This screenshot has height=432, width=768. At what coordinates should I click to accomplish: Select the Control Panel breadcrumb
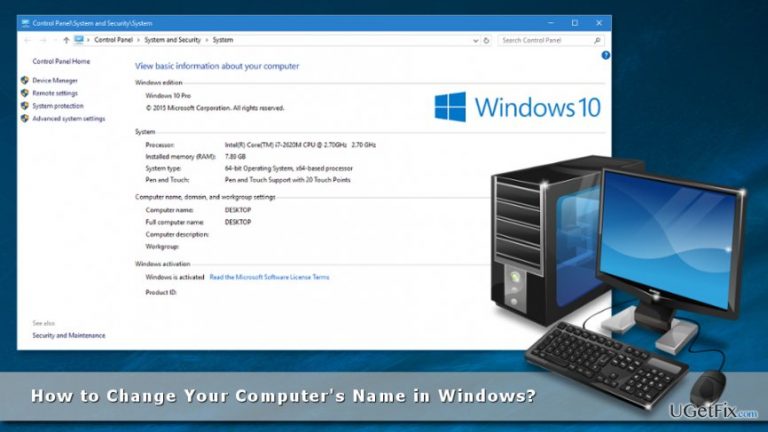(x=114, y=40)
